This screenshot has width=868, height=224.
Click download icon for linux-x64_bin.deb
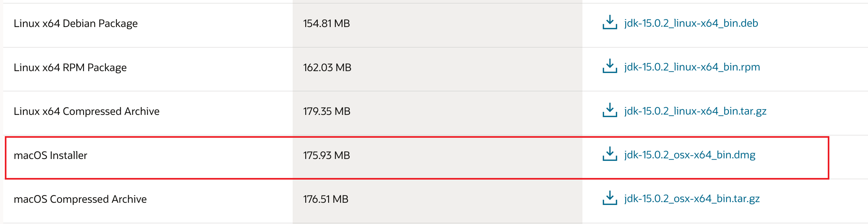pos(609,22)
